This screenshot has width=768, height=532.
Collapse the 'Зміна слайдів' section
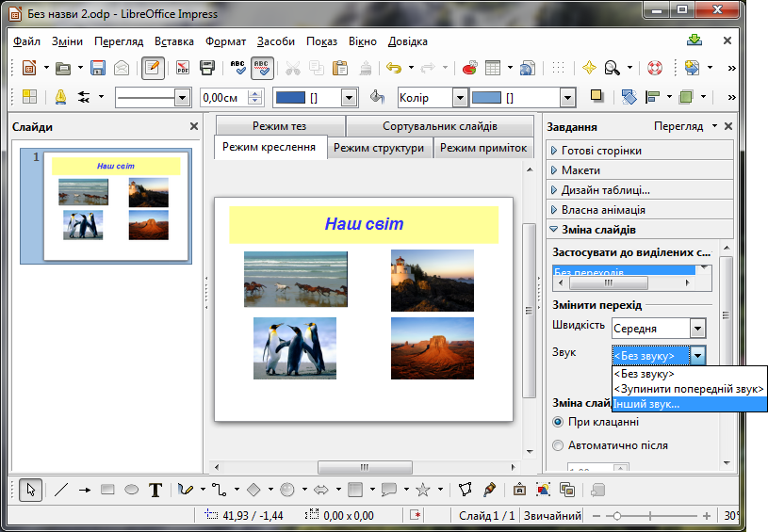pyautogui.click(x=640, y=230)
